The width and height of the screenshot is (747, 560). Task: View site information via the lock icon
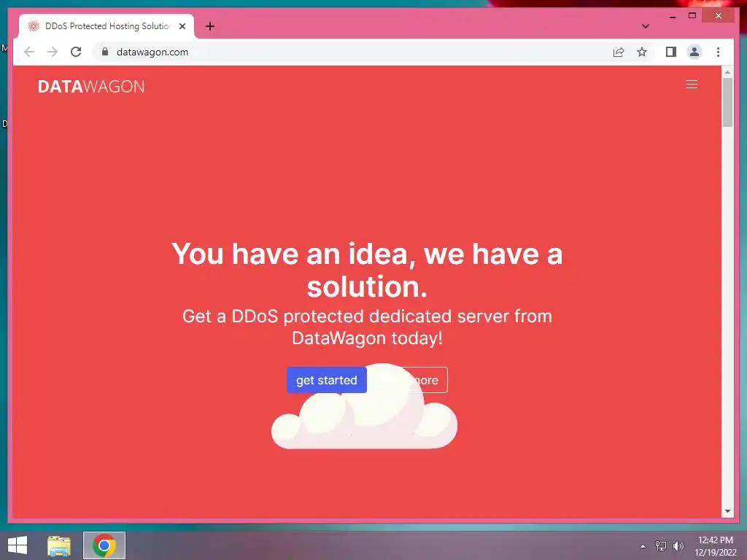105,52
